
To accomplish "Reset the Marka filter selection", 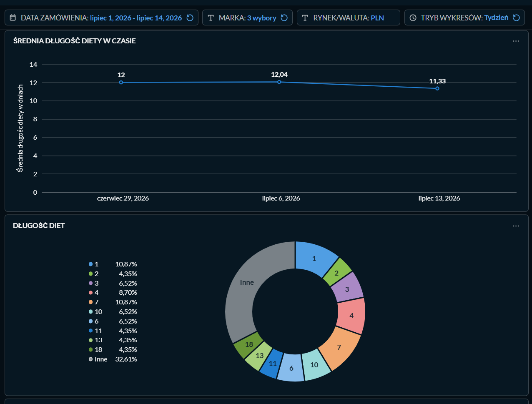I will (284, 18).
